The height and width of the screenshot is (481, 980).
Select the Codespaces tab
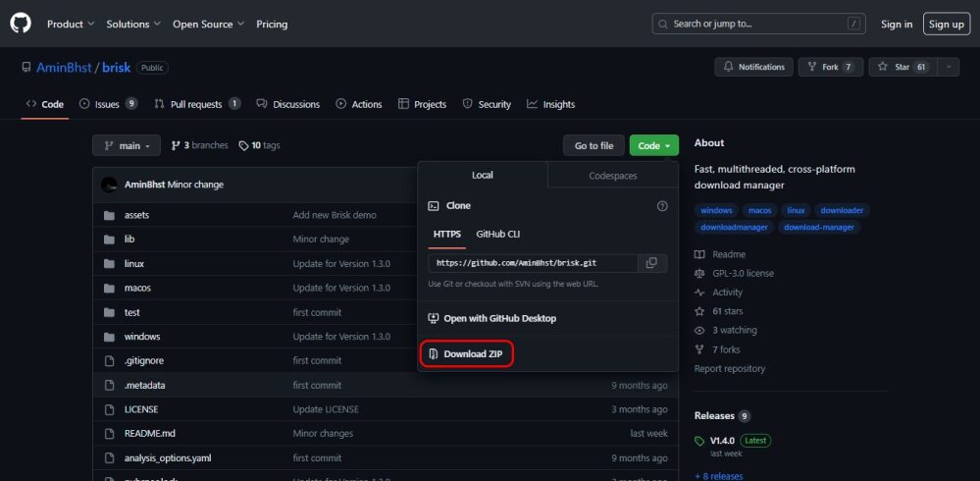point(612,176)
